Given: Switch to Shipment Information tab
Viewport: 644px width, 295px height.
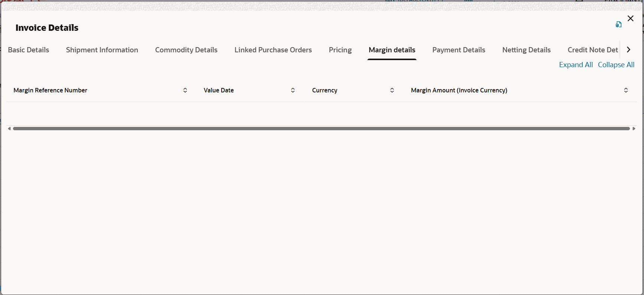Looking at the screenshot, I should click(102, 50).
